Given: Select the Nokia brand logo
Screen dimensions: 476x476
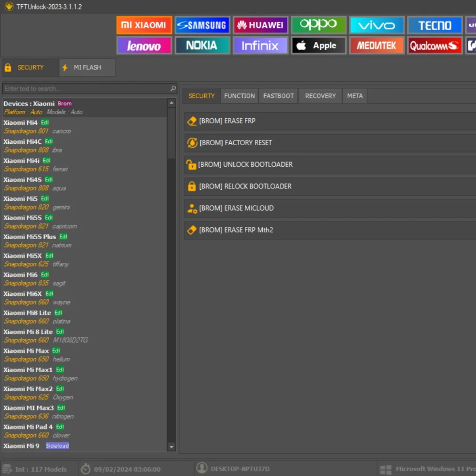Looking at the screenshot, I should click(202, 46).
